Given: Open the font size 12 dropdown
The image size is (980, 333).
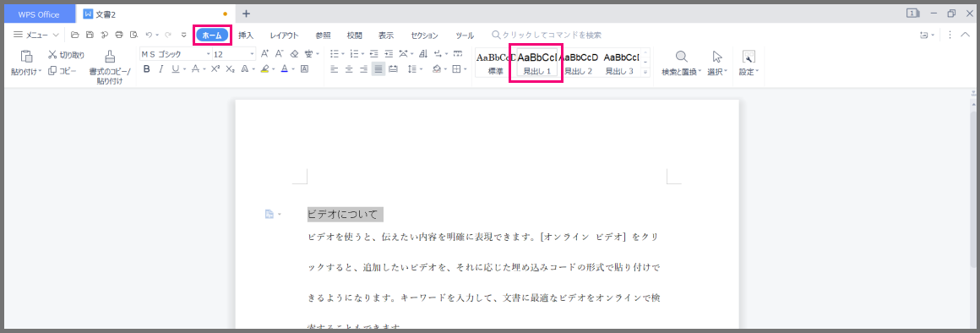Looking at the screenshot, I should click(x=252, y=54).
